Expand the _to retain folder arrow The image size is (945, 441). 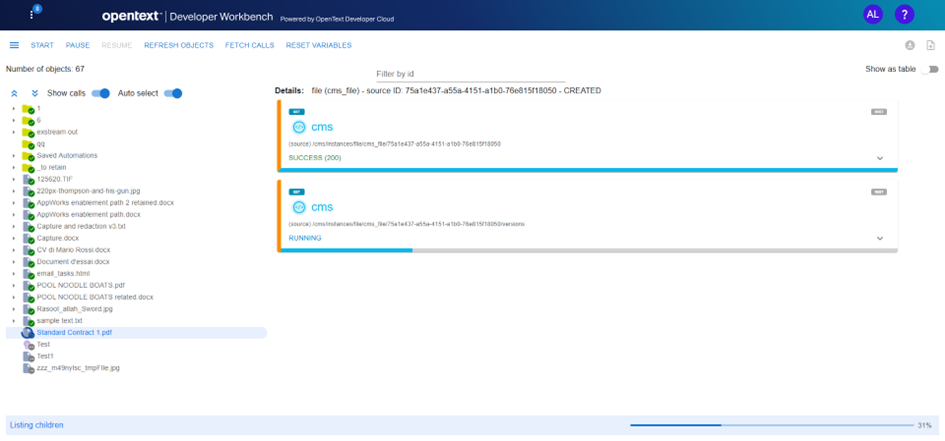[13, 167]
